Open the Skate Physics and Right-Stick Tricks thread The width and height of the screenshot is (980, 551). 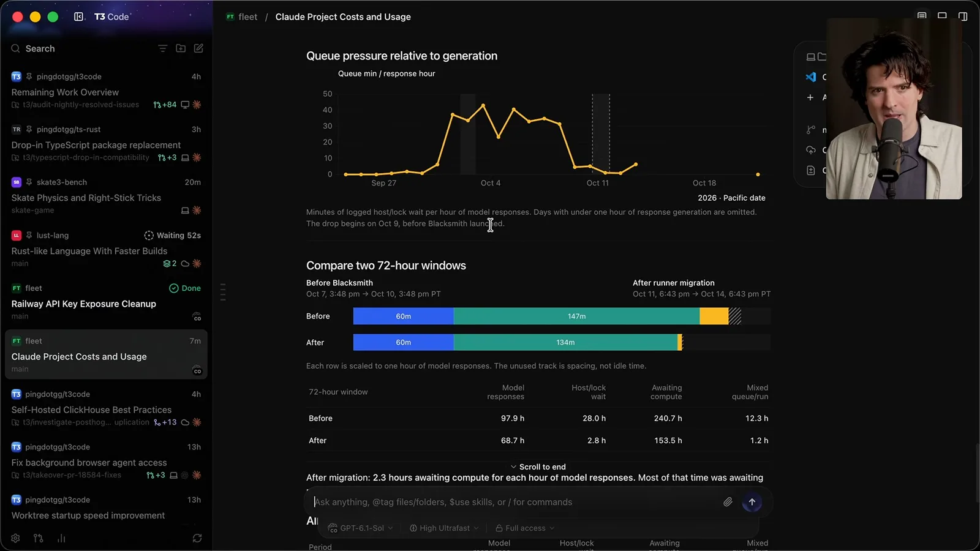[x=106, y=196]
